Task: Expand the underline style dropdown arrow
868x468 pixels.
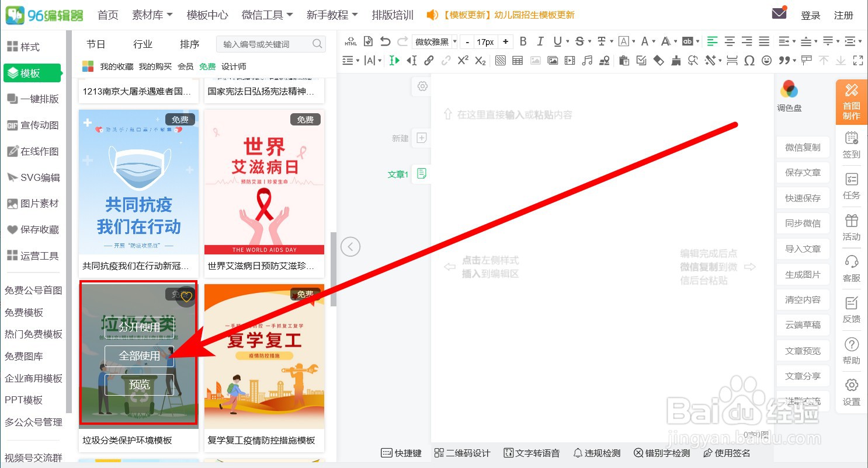Action: tap(568, 41)
